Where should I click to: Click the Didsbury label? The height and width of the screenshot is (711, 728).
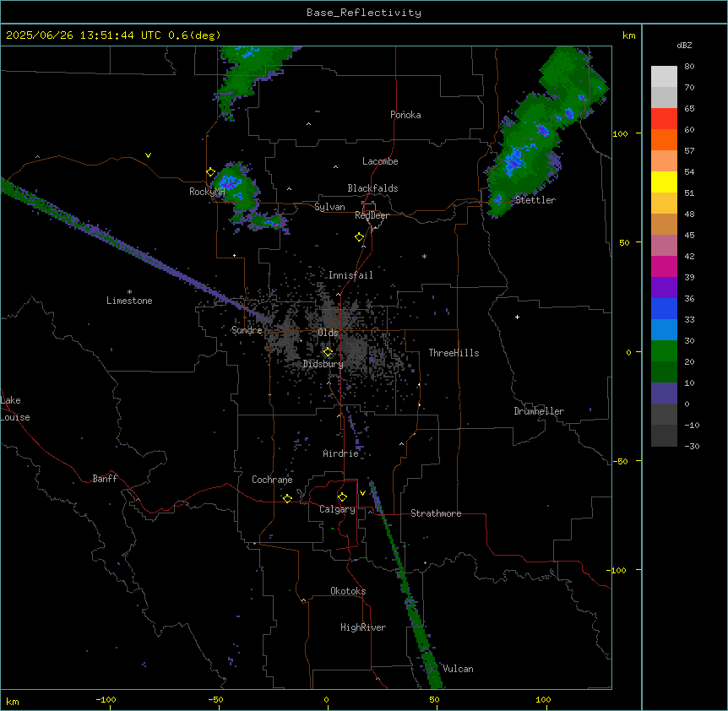[323, 364]
